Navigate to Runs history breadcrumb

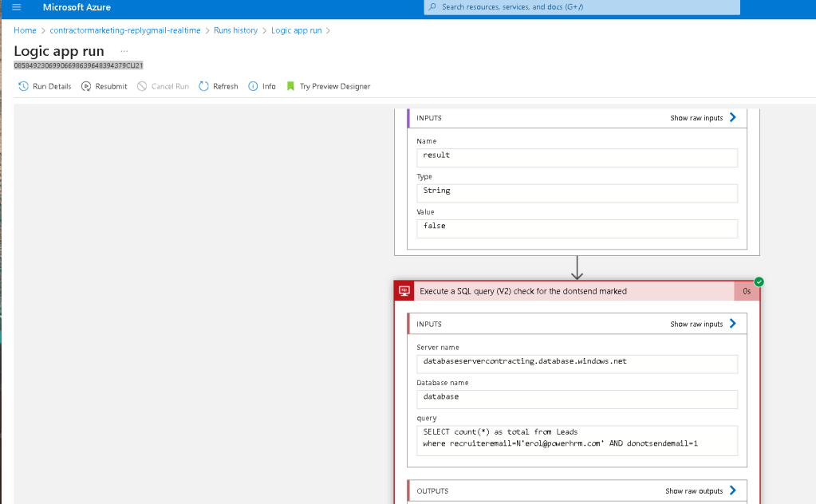(236, 30)
